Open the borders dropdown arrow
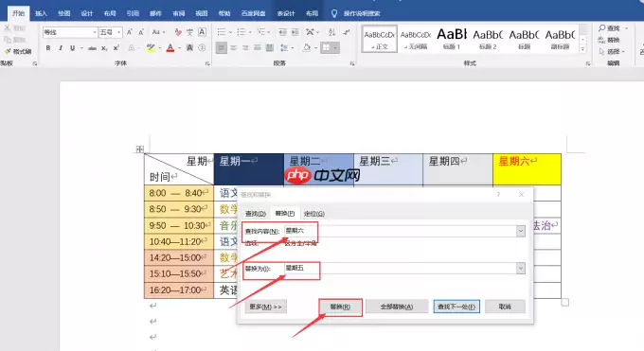644x351 pixels. click(x=335, y=48)
